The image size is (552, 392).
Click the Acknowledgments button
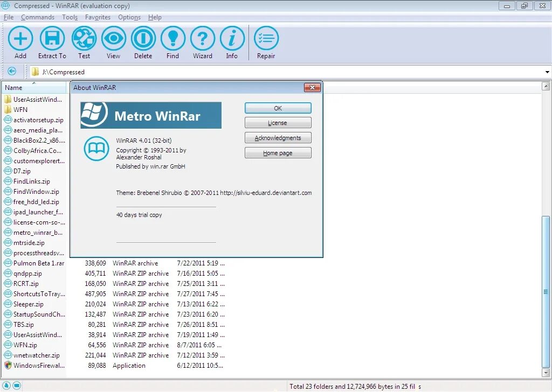(278, 138)
